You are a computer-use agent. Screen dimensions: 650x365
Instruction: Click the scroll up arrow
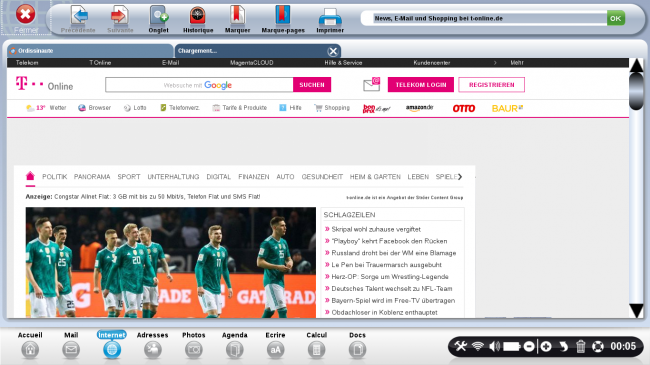636,66
